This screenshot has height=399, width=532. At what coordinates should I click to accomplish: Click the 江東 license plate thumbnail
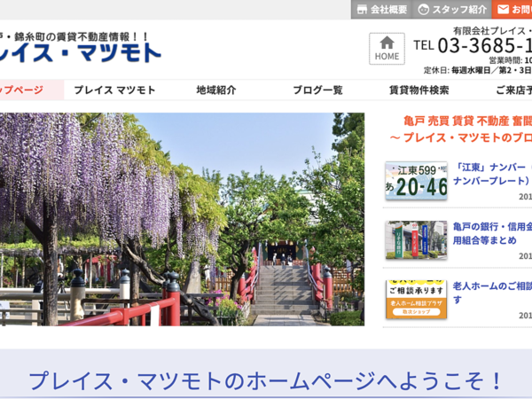tap(416, 181)
